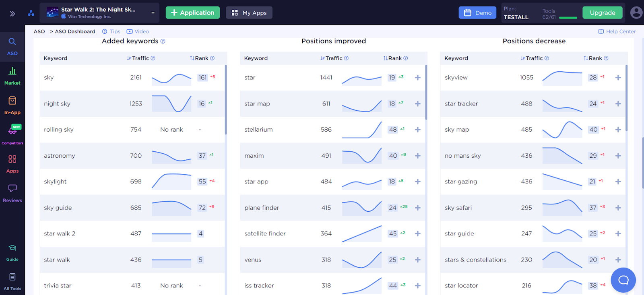The height and width of the screenshot is (295, 644).
Task: Click rank 72 for 'sky guide'
Action: click(x=202, y=208)
